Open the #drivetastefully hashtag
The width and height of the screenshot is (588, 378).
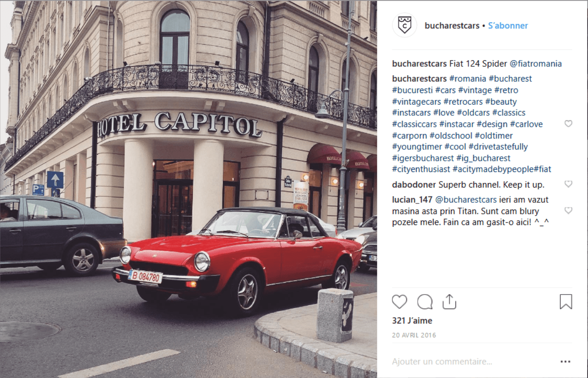[x=498, y=147]
